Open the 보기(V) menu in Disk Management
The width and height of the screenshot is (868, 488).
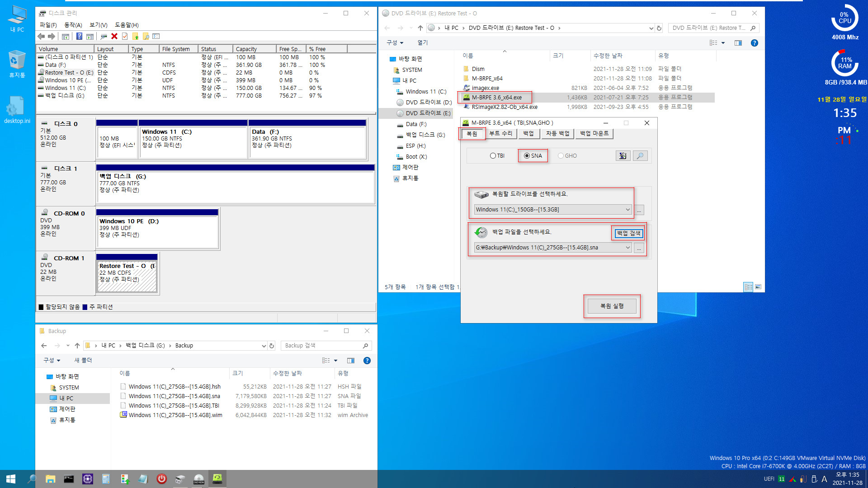pyautogui.click(x=99, y=25)
